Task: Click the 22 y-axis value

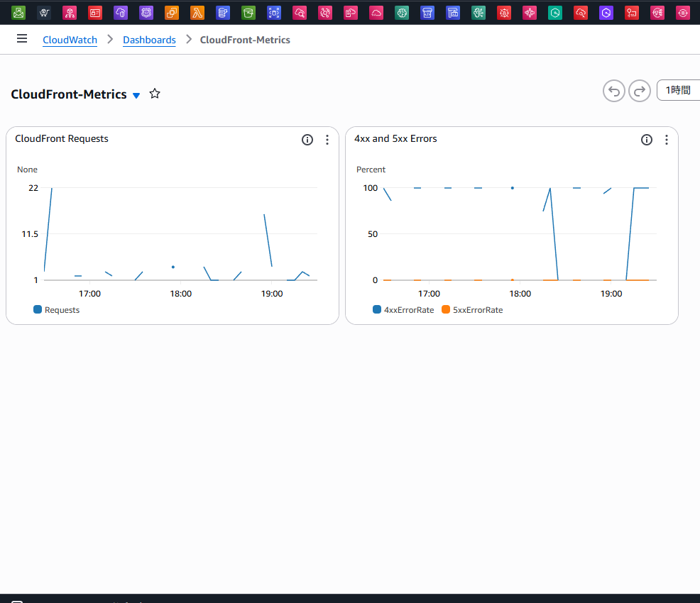Action: click(33, 188)
